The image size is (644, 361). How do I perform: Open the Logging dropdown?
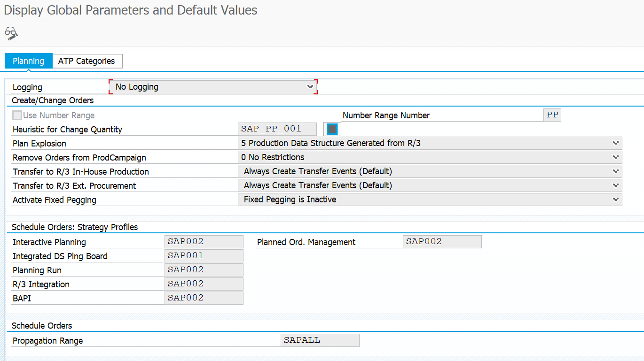(x=213, y=87)
